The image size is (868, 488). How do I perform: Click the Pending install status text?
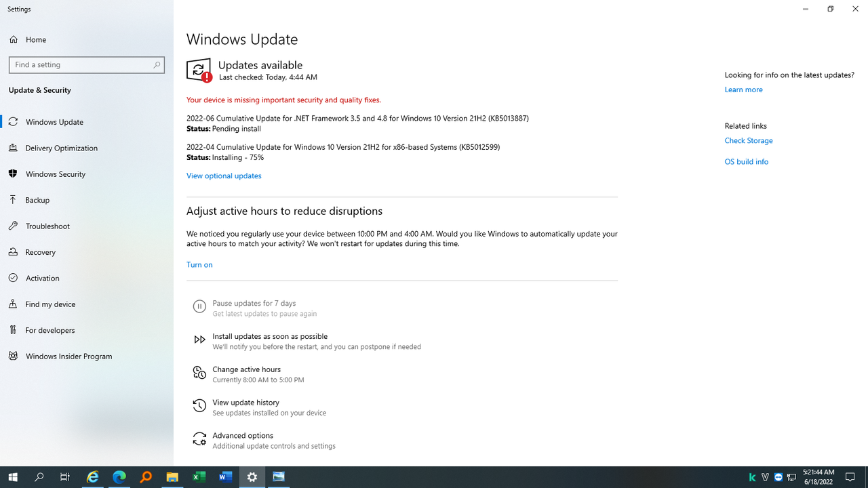pyautogui.click(x=237, y=129)
